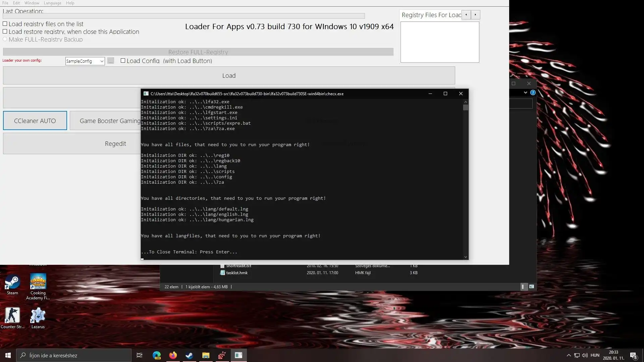Click the Regedit button
Viewport: 644px width, 362px height.
pyautogui.click(x=115, y=143)
